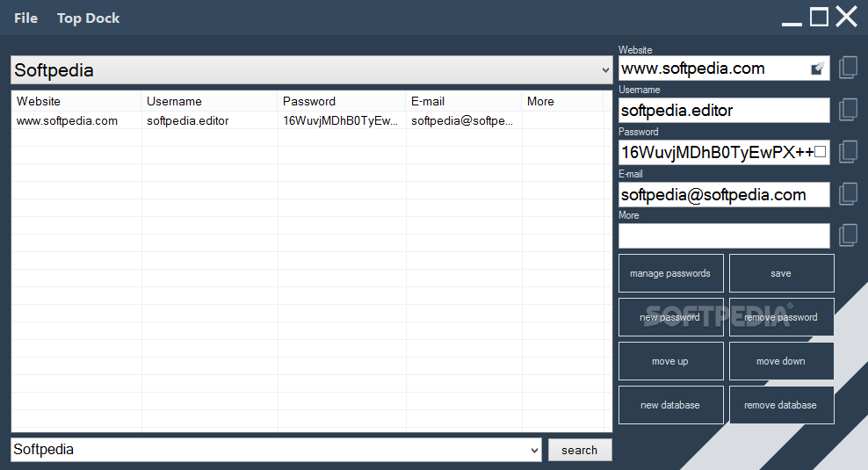Click the new database button
868x470 pixels.
[670, 405]
